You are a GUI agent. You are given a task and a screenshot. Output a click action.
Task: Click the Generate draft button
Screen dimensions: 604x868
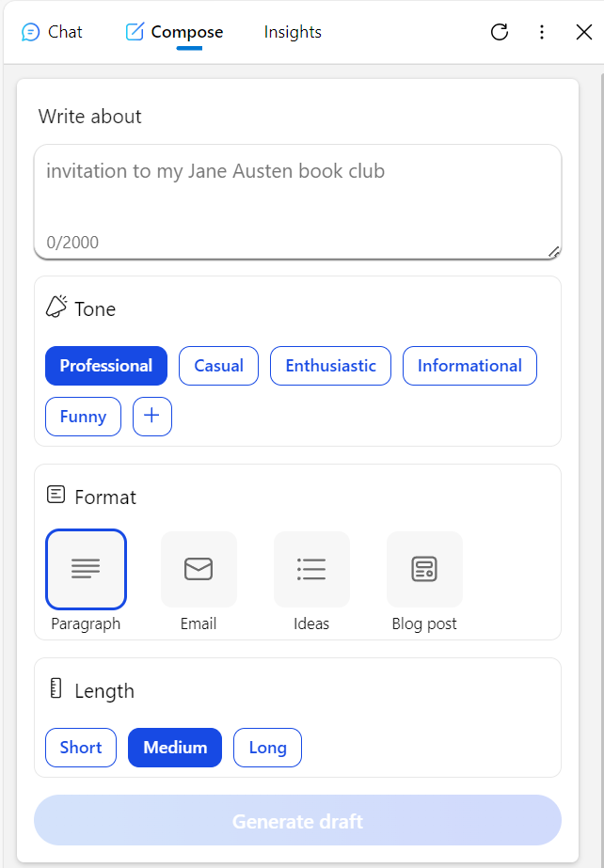[x=298, y=820]
